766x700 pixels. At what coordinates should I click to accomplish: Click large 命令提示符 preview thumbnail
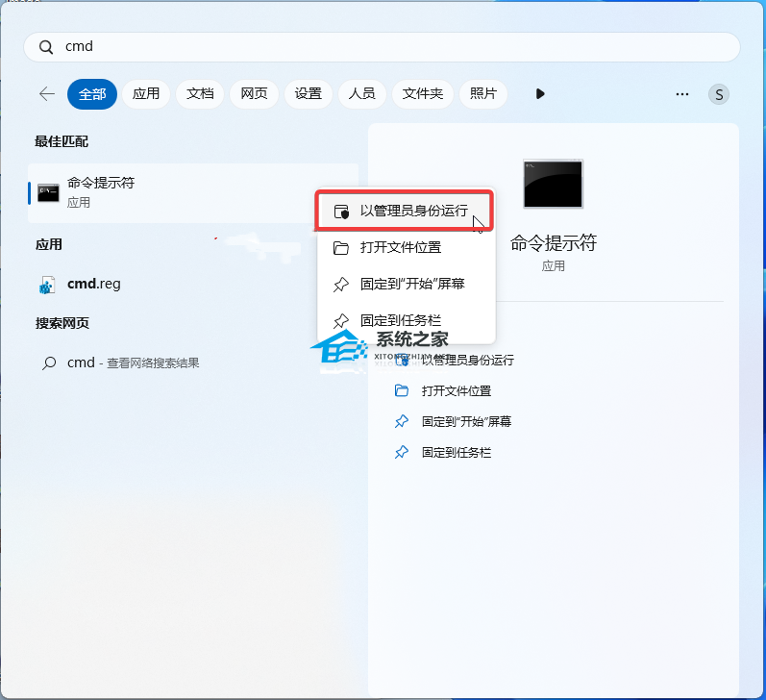553,184
